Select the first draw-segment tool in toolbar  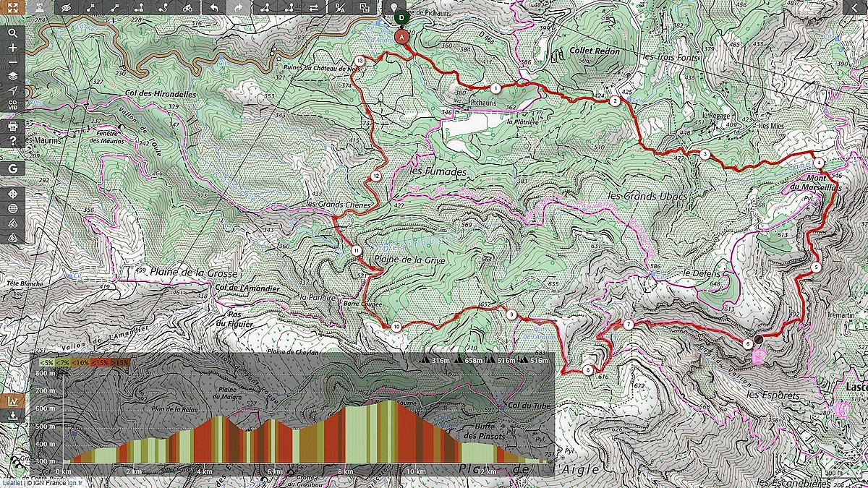coord(91,8)
